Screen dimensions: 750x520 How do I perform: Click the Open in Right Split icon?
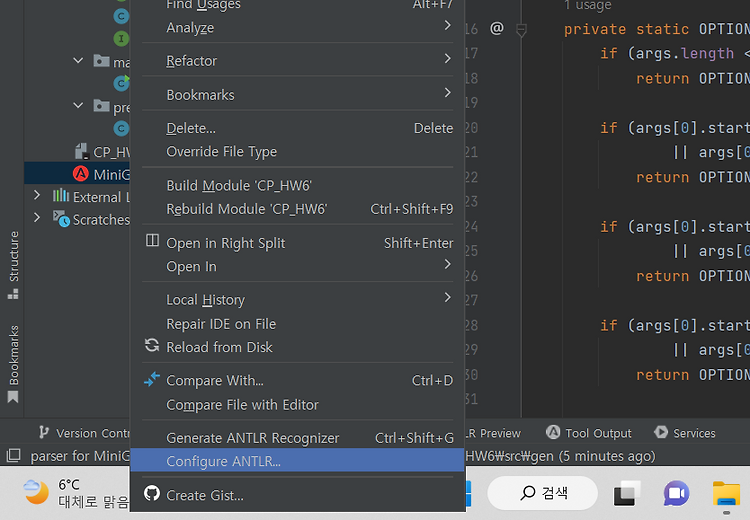point(152,240)
